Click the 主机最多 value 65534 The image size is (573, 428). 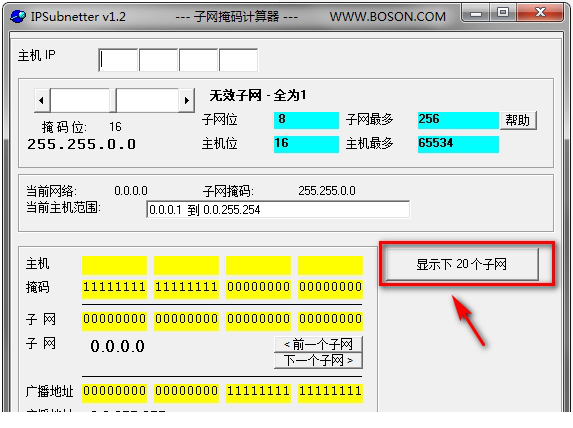click(x=458, y=144)
